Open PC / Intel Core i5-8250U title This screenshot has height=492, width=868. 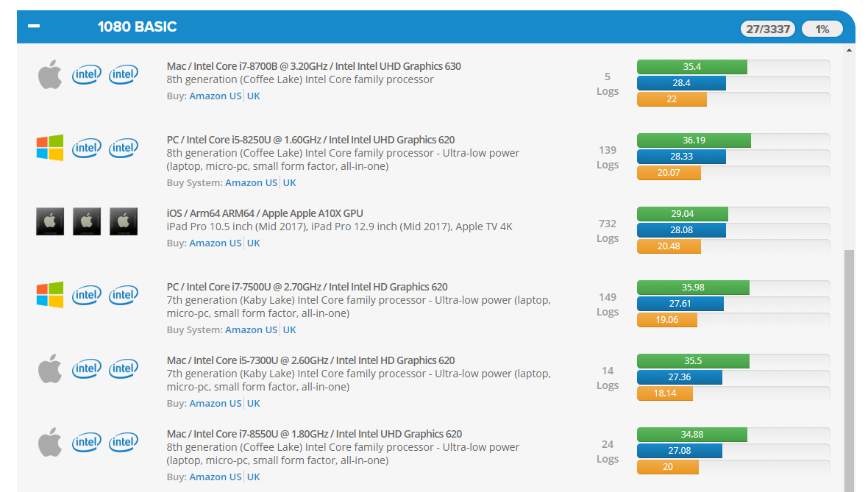point(310,140)
